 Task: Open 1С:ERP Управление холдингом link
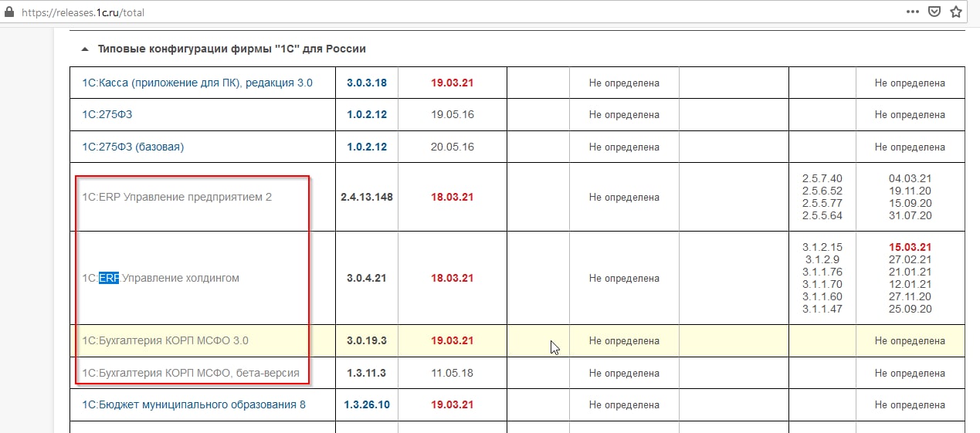[x=161, y=278]
